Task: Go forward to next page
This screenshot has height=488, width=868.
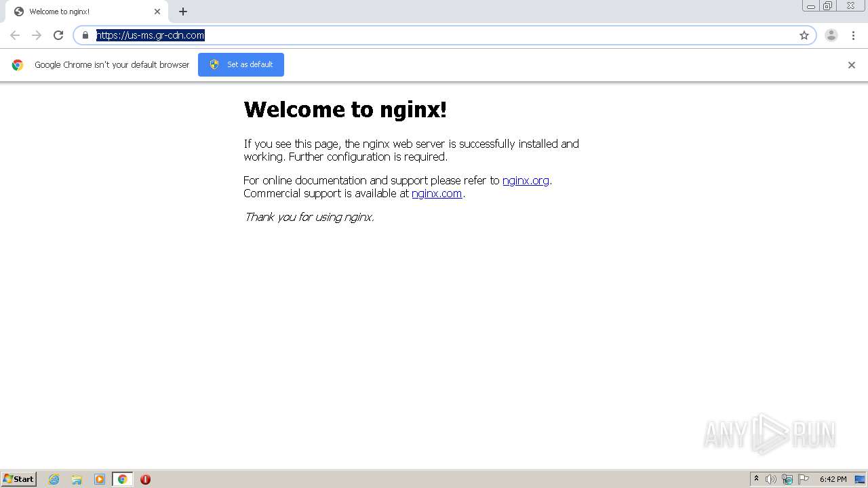Action: (37, 35)
